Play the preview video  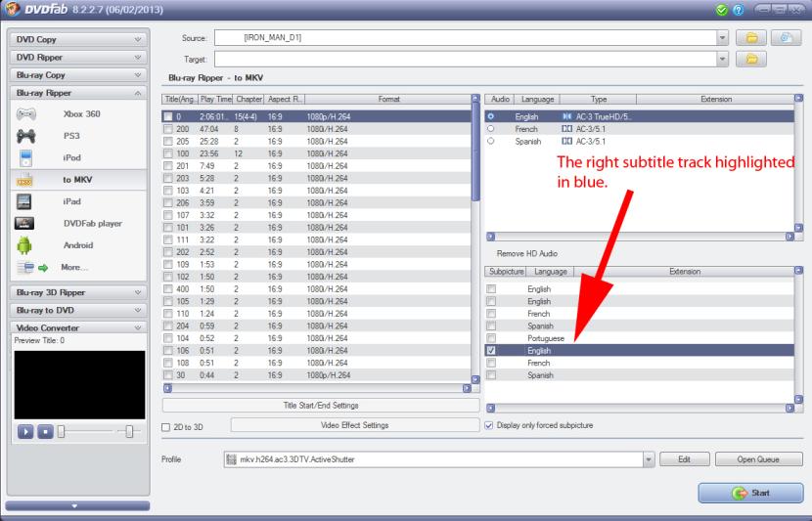25,431
